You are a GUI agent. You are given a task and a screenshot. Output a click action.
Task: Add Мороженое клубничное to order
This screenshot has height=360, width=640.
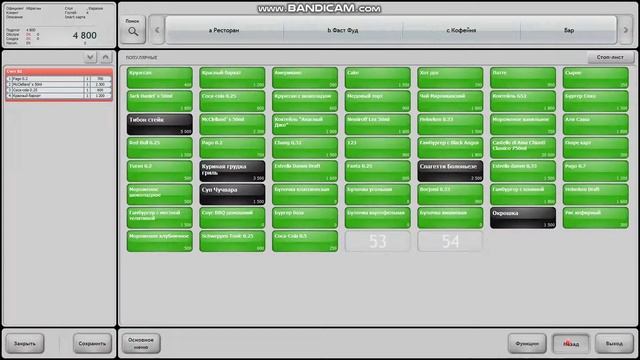pos(160,241)
